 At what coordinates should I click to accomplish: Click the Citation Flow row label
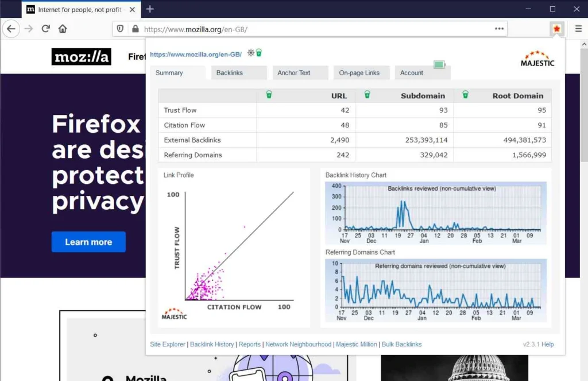(x=184, y=125)
